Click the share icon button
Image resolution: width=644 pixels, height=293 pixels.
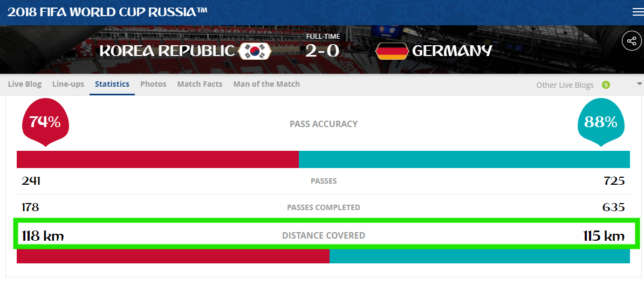click(632, 41)
